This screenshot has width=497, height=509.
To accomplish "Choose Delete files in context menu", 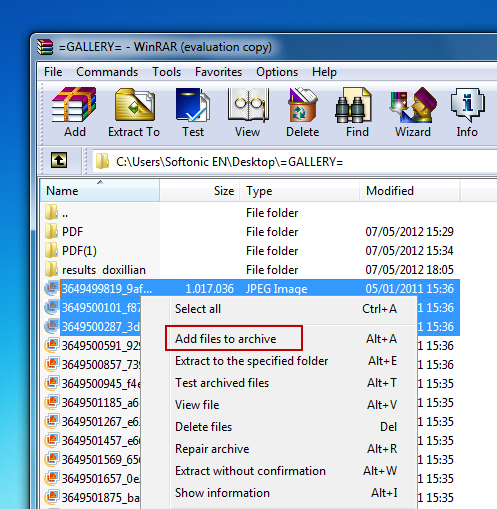I will click(x=278, y=427).
